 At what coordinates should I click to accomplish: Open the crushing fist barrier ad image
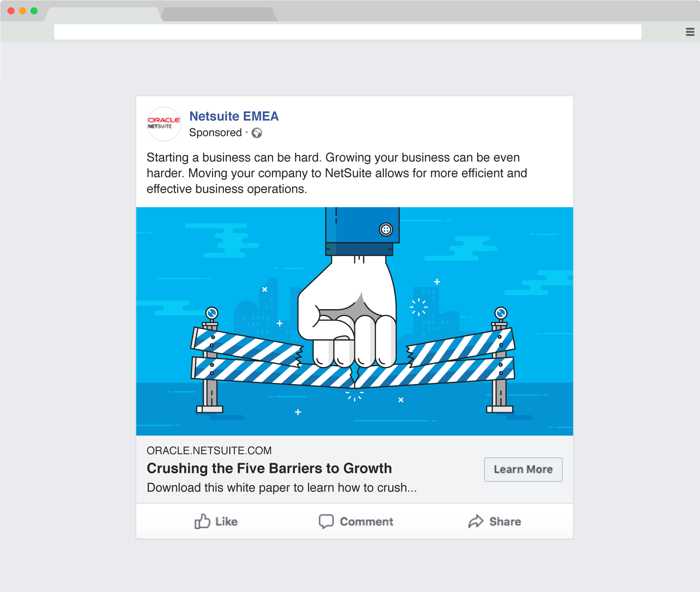click(x=355, y=321)
